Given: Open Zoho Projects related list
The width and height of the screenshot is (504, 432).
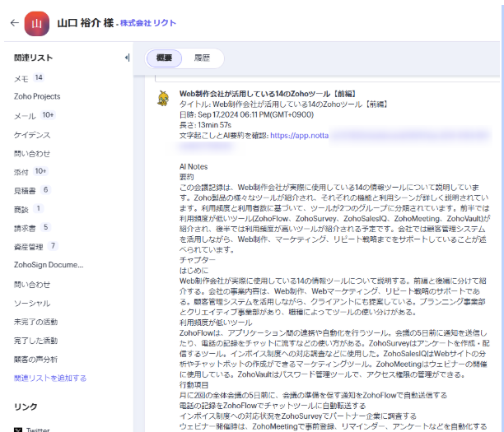Looking at the screenshot, I should click(37, 96).
